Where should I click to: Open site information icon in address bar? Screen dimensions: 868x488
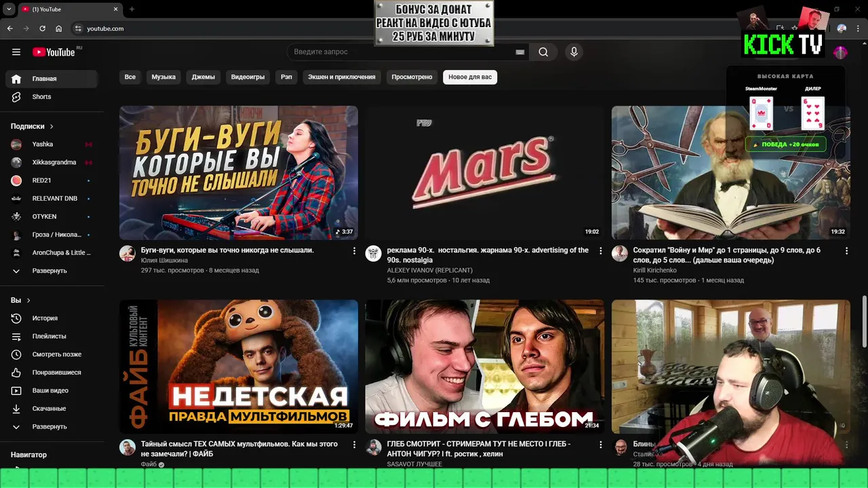[x=78, y=28]
